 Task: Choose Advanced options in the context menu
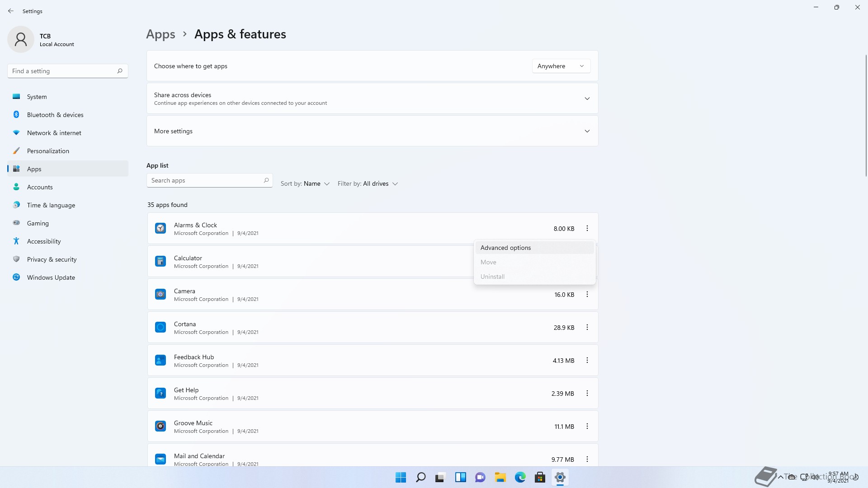pyautogui.click(x=534, y=248)
